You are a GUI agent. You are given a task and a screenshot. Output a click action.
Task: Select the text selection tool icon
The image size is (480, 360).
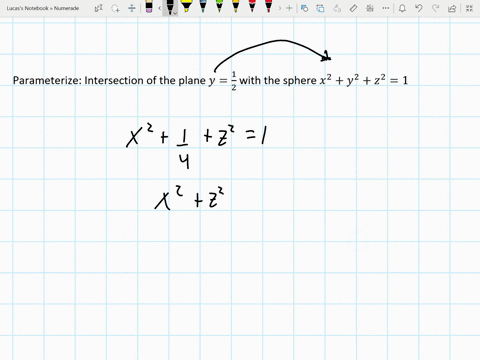(x=99, y=8)
